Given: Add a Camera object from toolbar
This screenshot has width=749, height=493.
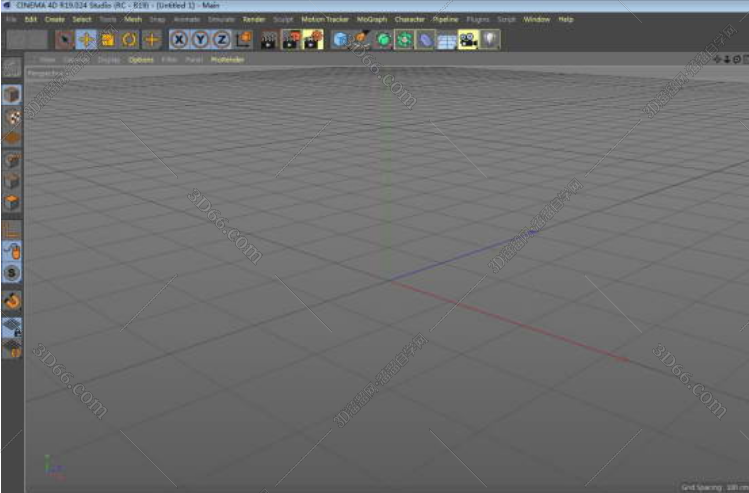Looking at the screenshot, I should coord(468,40).
